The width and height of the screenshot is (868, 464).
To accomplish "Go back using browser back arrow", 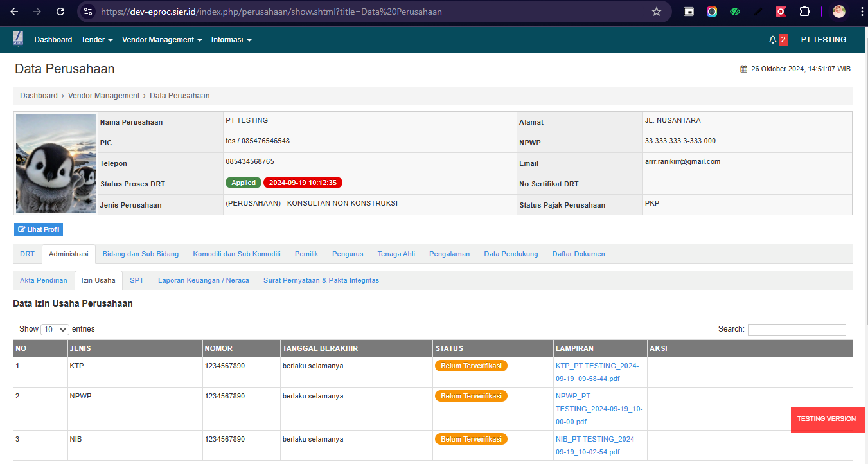I will click(x=14, y=12).
